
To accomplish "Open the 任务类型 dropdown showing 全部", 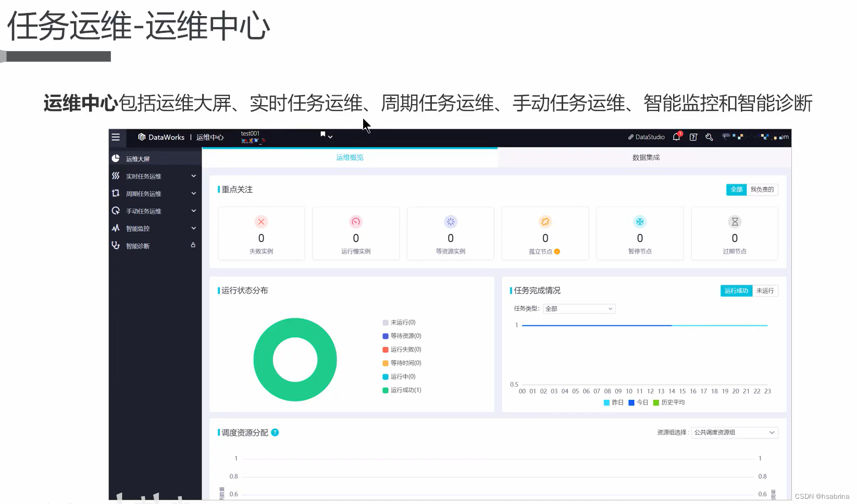I will (x=578, y=308).
